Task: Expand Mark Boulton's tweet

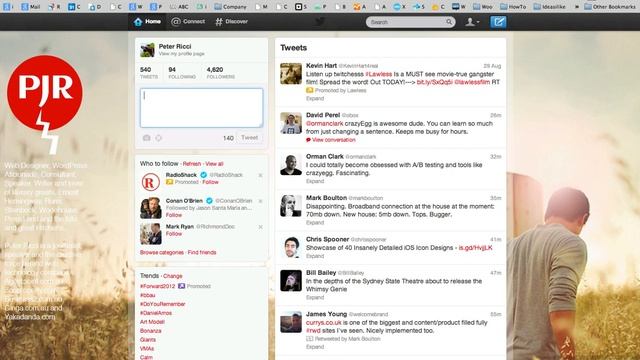Action: click(315, 223)
